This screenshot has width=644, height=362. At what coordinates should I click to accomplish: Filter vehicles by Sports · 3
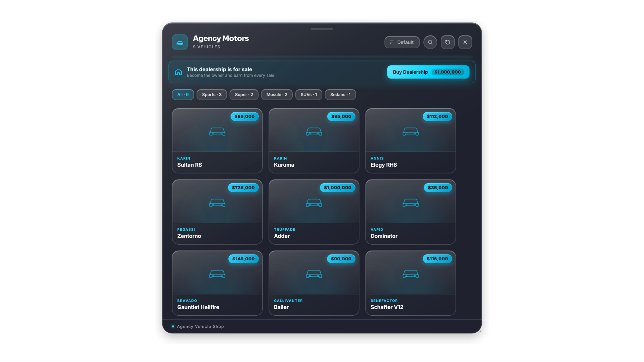(x=212, y=95)
